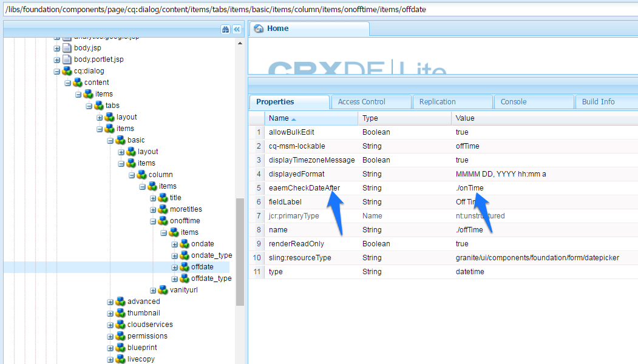Viewport: 638px width, 364px height.
Task: Click the advanced node icon
Action: [120, 302]
